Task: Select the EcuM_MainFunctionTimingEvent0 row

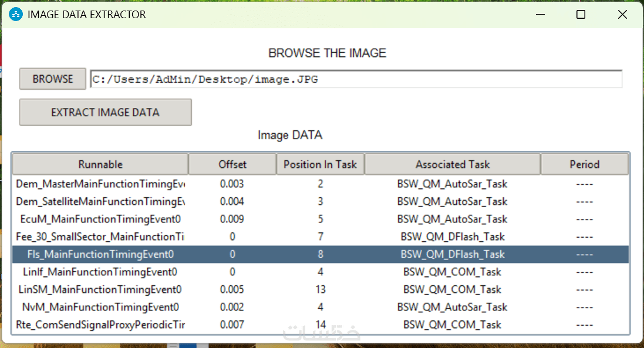Action: coord(100,219)
